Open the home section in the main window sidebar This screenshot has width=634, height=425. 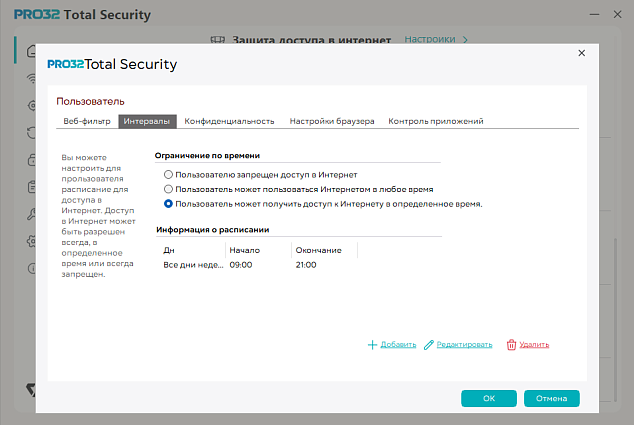tap(32, 51)
